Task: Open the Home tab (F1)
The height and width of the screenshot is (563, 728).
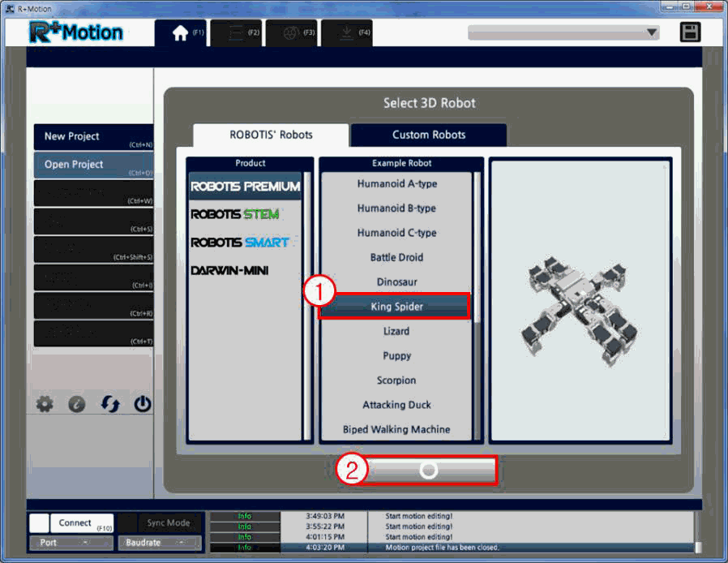Action: pos(182,33)
